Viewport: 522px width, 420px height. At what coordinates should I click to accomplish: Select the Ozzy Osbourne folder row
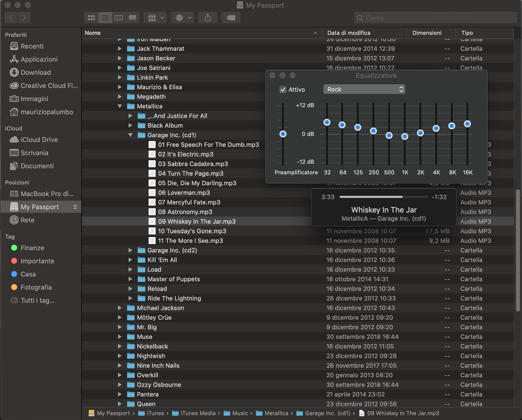298,385
